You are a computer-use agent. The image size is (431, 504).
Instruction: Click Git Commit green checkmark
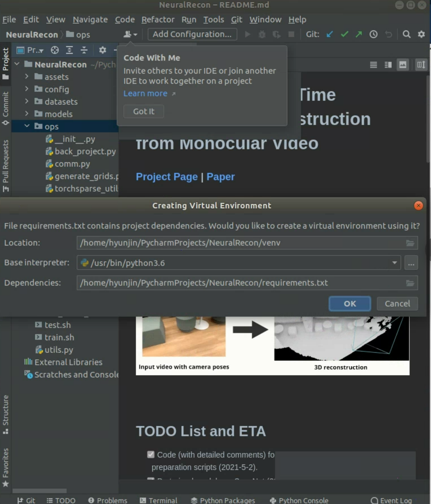tap(344, 34)
